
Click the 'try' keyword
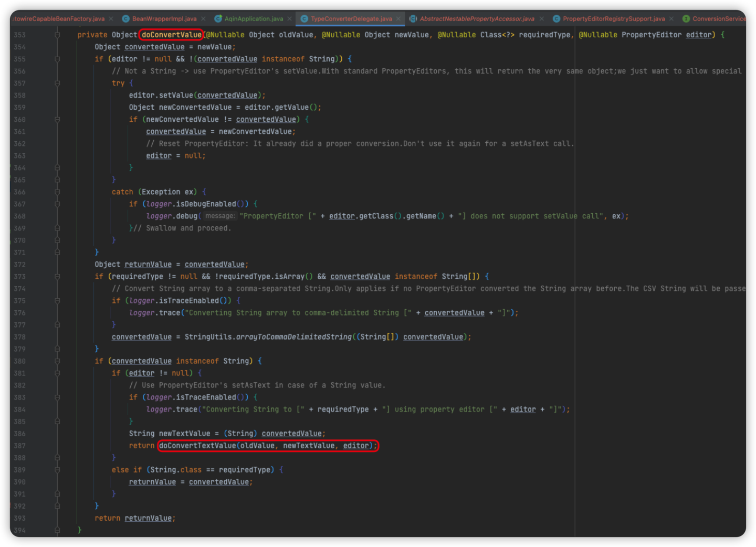coord(118,83)
